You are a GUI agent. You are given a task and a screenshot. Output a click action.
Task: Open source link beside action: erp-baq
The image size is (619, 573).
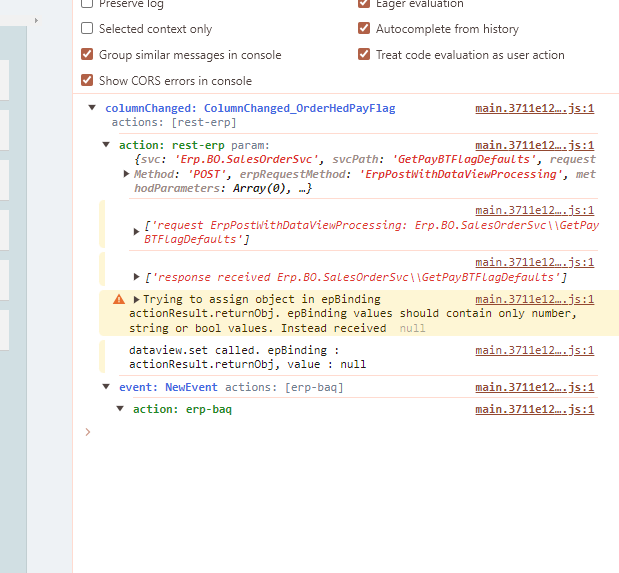535,410
